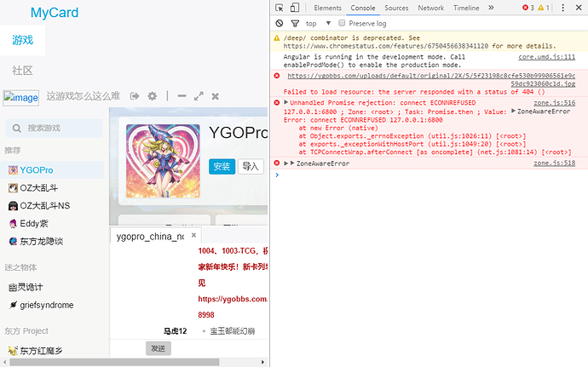This screenshot has width=588, height=367.
Task: Click the YGOPro icon in the sidebar list
Action: (13, 170)
